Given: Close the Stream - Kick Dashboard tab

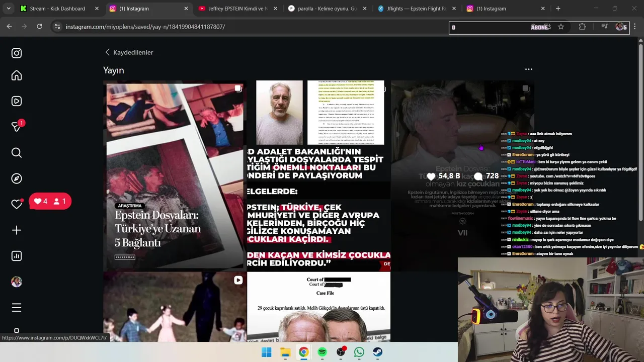Looking at the screenshot, I should (97, 9).
